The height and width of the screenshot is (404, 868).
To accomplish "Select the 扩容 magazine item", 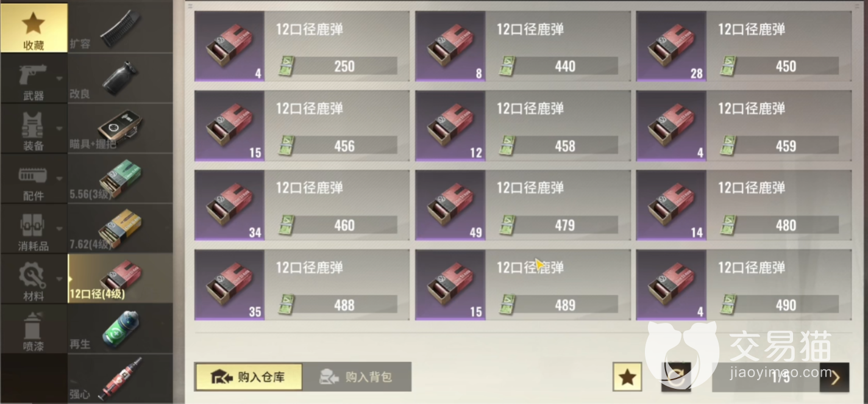I will (121, 27).
